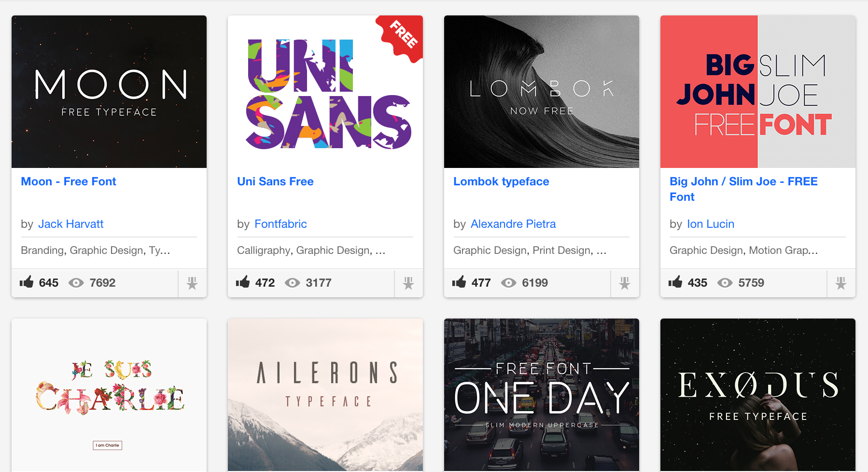Click the 435 likes count on Big John card
Screen dimensions: 868x472
(698, 283)
